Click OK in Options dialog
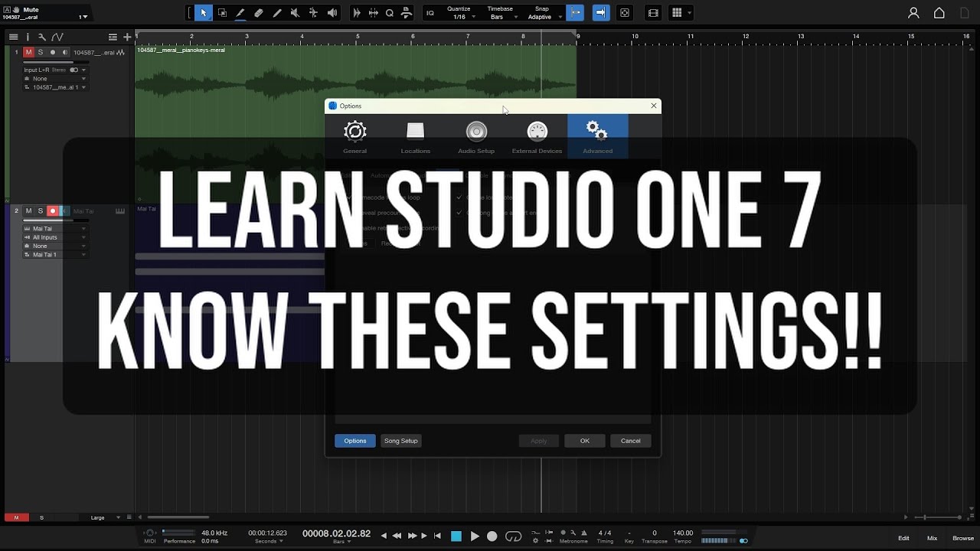The width and height of the screenshot is (980, 551). pyautogui.click(x=585, y=441)
